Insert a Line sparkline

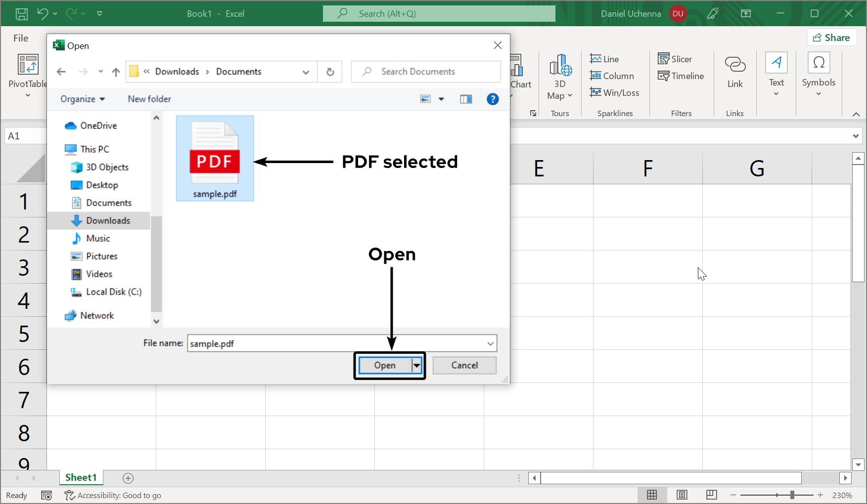[604, 59]
